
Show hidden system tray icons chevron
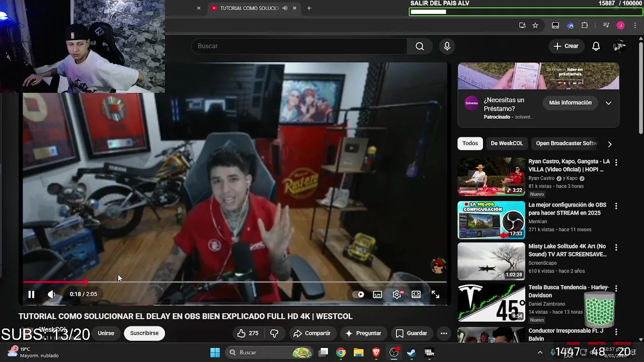[540, 352]
